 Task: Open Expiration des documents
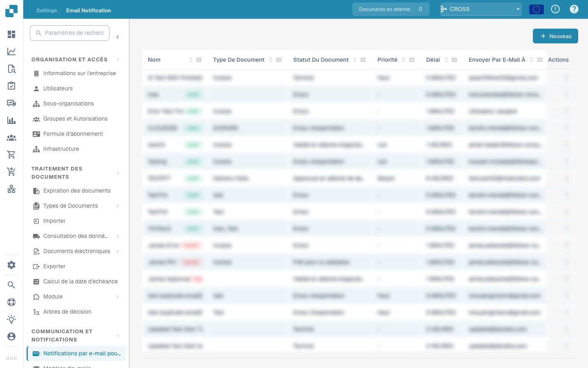tap(76, 191)
